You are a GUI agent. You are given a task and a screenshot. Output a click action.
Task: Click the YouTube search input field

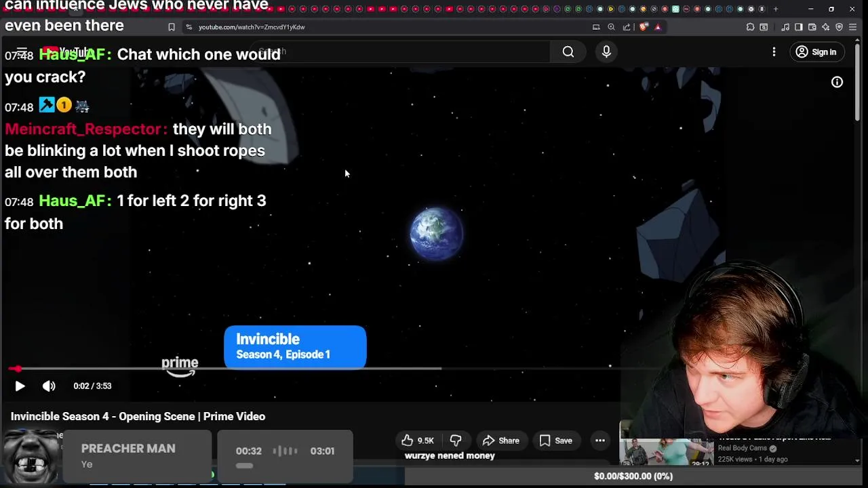[x=400, y=52]
